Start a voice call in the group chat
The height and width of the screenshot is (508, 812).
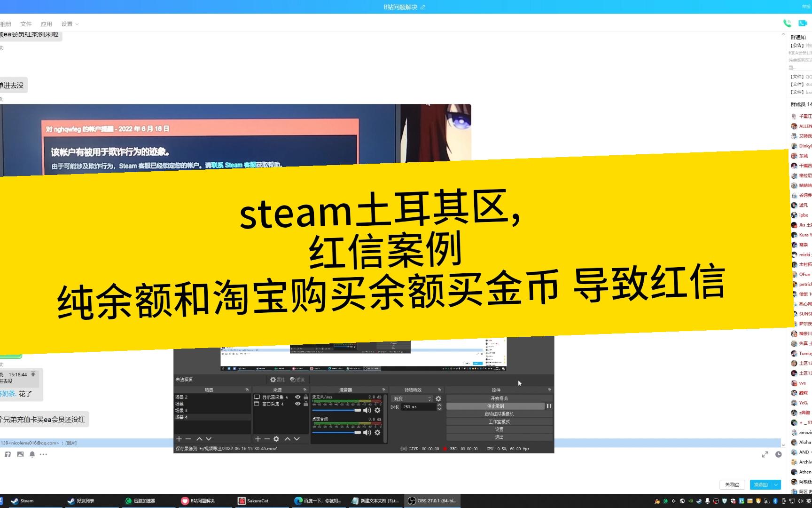click(787, 23)
